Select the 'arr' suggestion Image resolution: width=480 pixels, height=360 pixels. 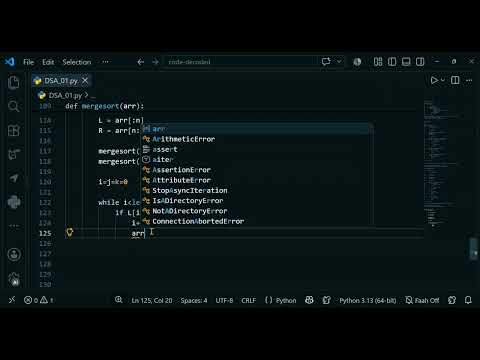click(257, 129)
